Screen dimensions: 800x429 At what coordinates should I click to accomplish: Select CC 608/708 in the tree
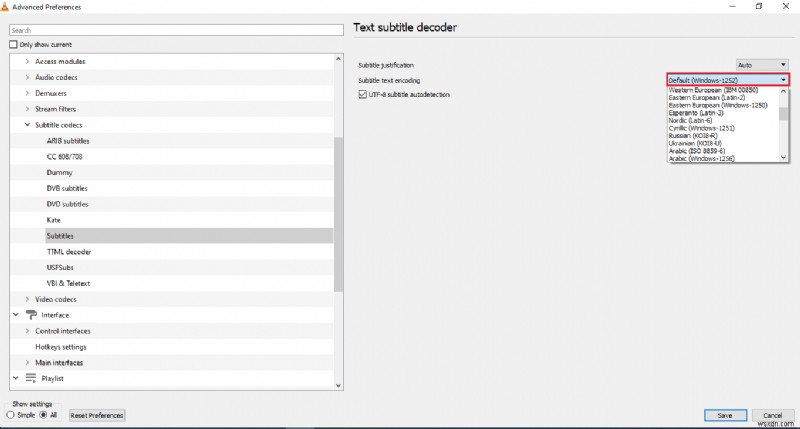coord(64,156)
